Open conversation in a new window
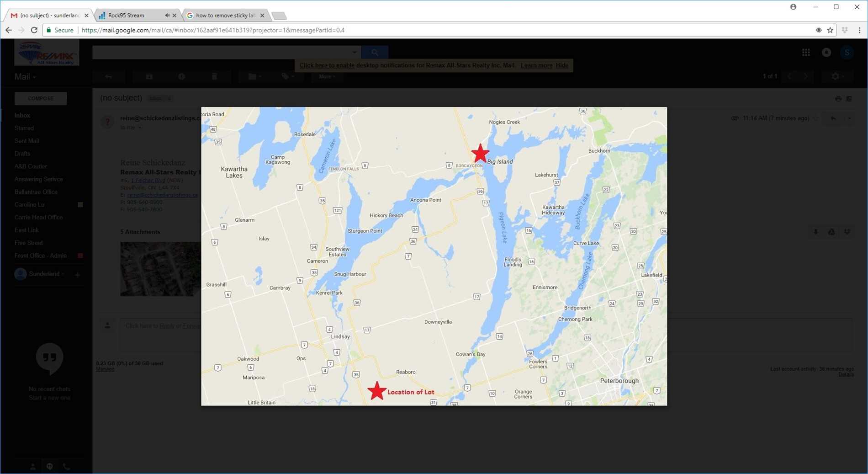Viewport: 868px width, 474px height. click(x=849, y=99)
